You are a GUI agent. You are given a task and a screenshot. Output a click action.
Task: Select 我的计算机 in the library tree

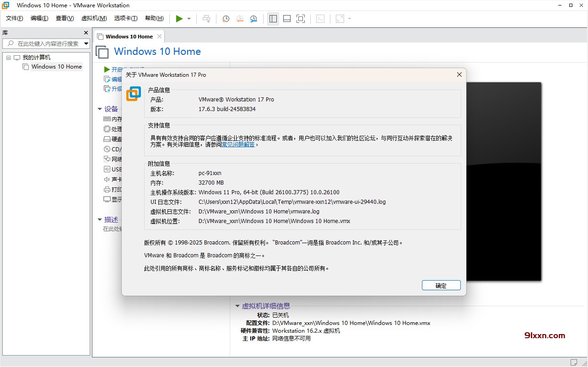(x=37, y=58)
